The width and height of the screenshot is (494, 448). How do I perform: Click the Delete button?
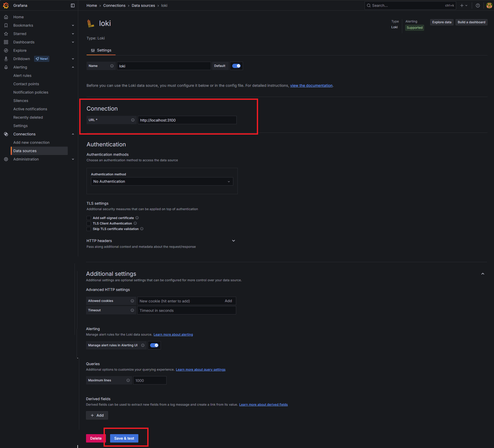click(x=96, y=438)
